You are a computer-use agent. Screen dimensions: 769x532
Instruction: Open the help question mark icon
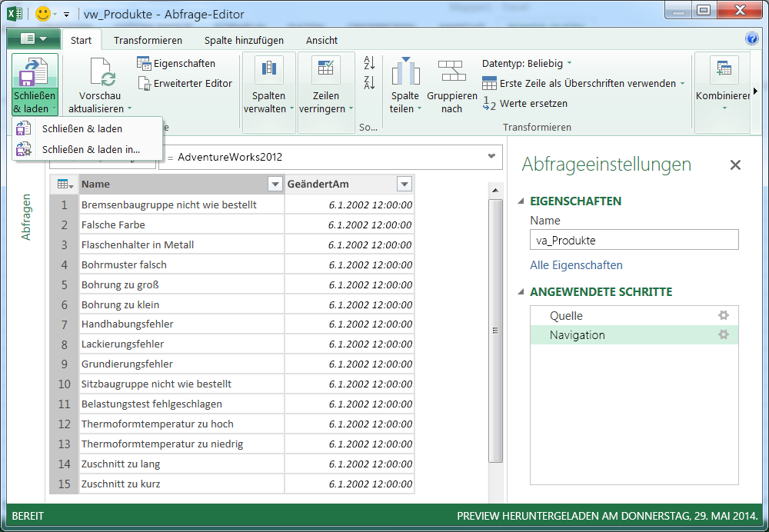[751, 38]
